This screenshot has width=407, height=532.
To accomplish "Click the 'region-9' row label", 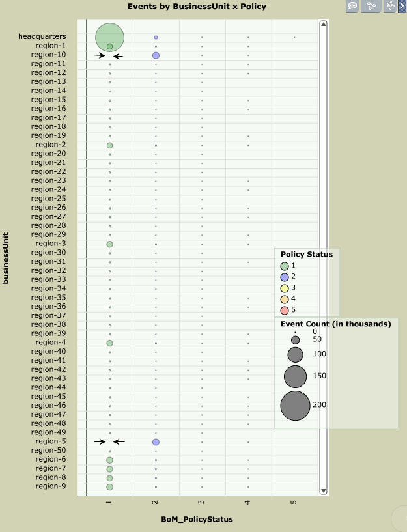I will (51, 486).
